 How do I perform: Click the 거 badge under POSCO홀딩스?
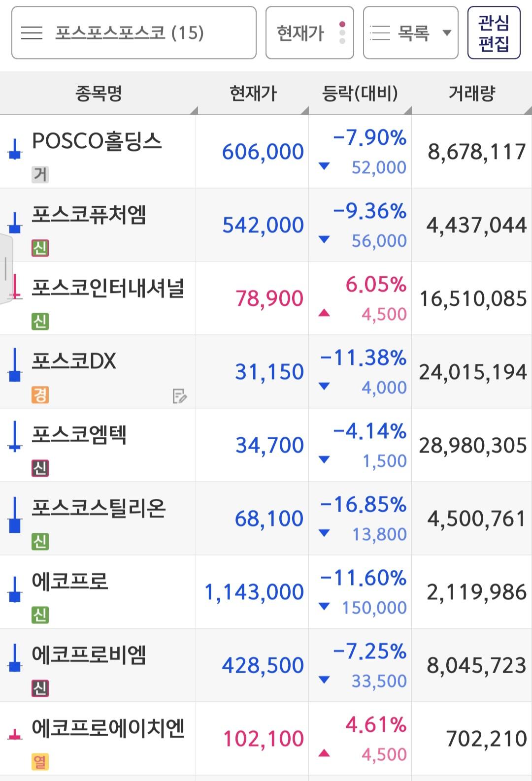tap(40, 174)
